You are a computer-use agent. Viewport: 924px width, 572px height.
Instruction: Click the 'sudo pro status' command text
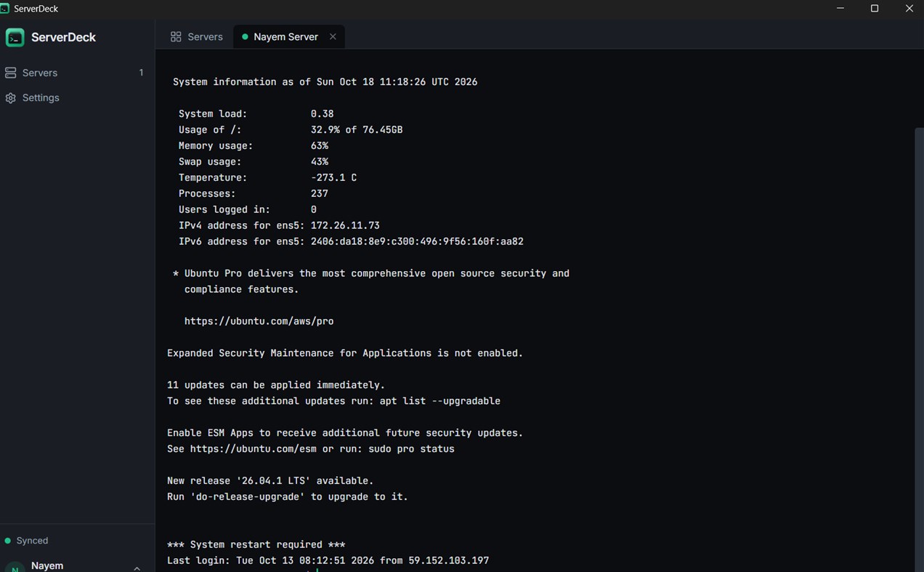[x=411, y=449]
